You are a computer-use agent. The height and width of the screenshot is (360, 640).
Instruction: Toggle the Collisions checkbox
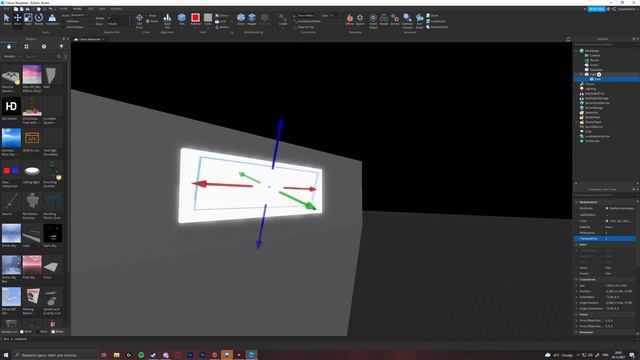coord(63,21)
